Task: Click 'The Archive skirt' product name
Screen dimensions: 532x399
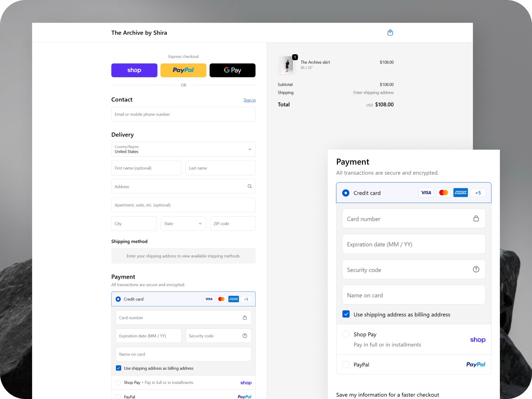Action: (x=315, y=62)
